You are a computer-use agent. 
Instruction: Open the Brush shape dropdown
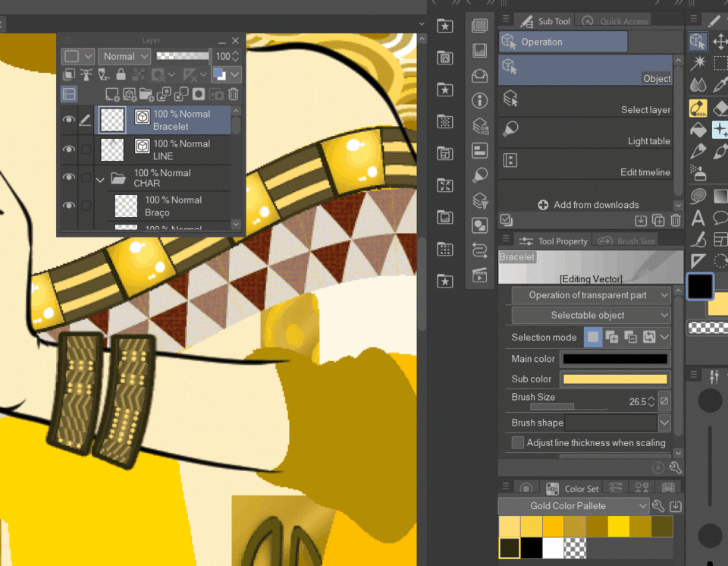(664, 423)
